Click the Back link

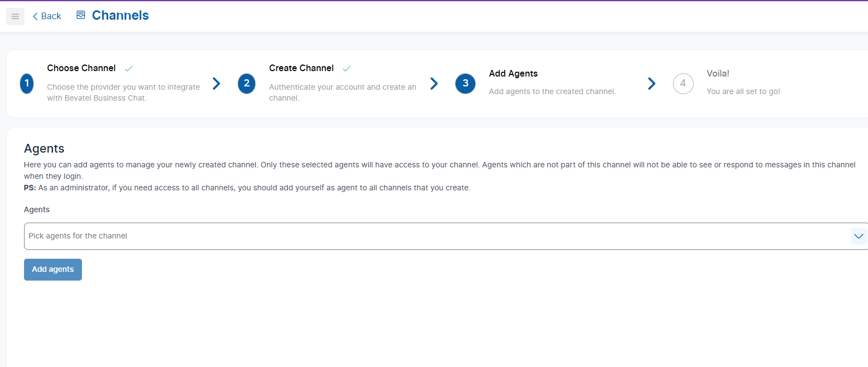click(47, 16)
